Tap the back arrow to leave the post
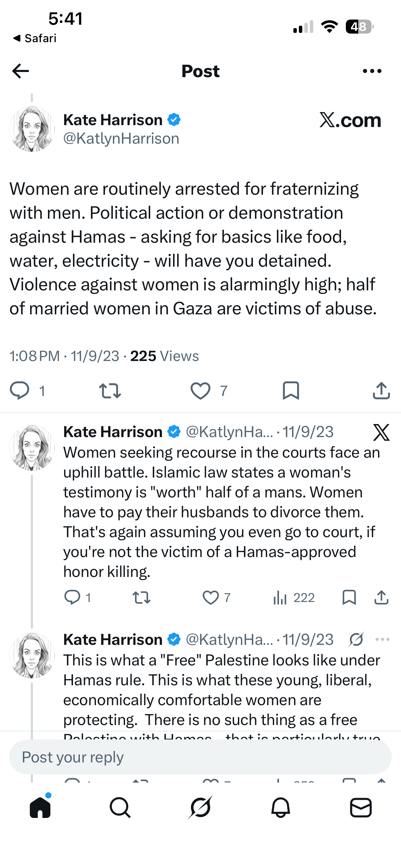This screenshot has height=868, width=401. (21, 71)
